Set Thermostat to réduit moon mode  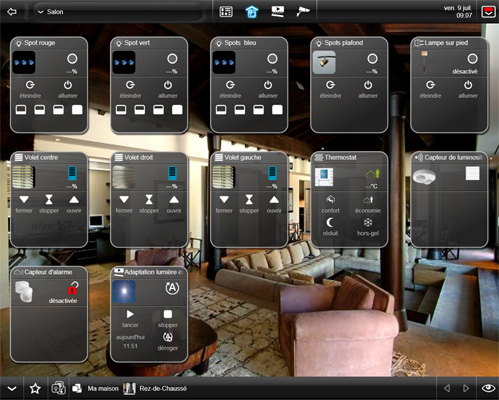pos(330,227)
